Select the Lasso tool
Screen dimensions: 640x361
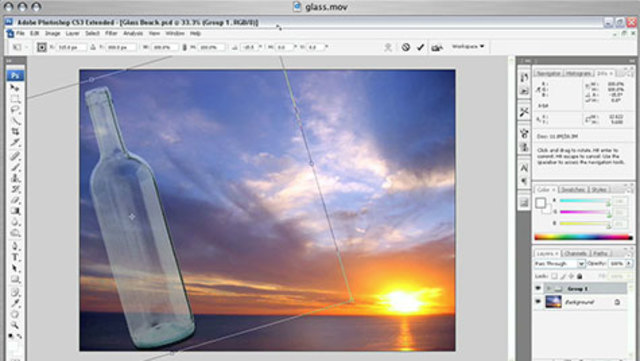coord(15,110)
